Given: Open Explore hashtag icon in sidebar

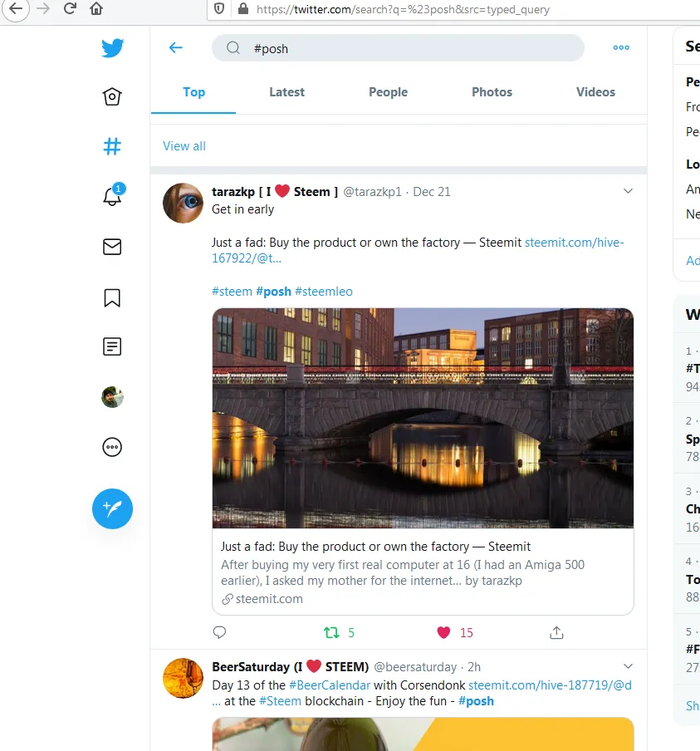Looking at the screenshot, I should pyautogui.click(x=112, y=146).
